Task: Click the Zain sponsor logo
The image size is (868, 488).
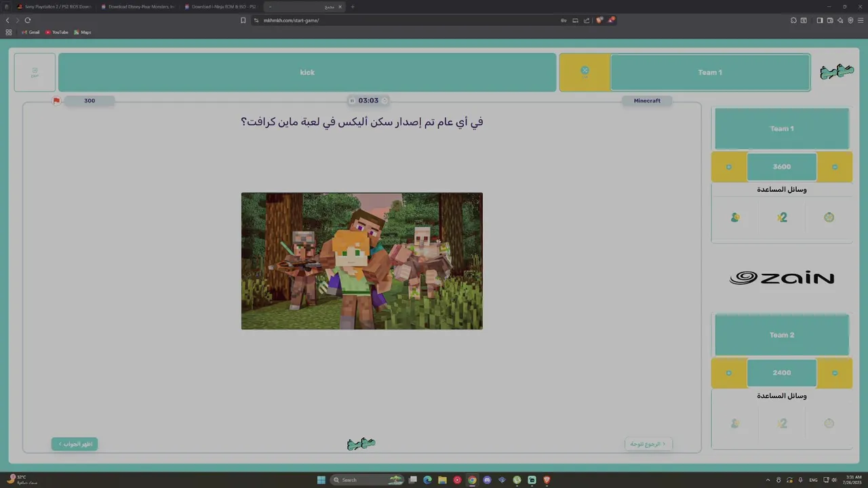Action: 782,278
